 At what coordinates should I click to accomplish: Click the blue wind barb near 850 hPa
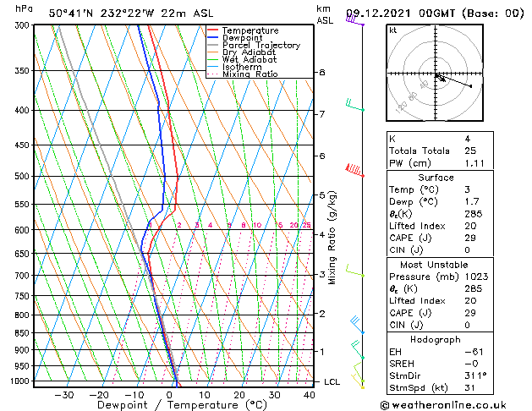tap(357, 325)
